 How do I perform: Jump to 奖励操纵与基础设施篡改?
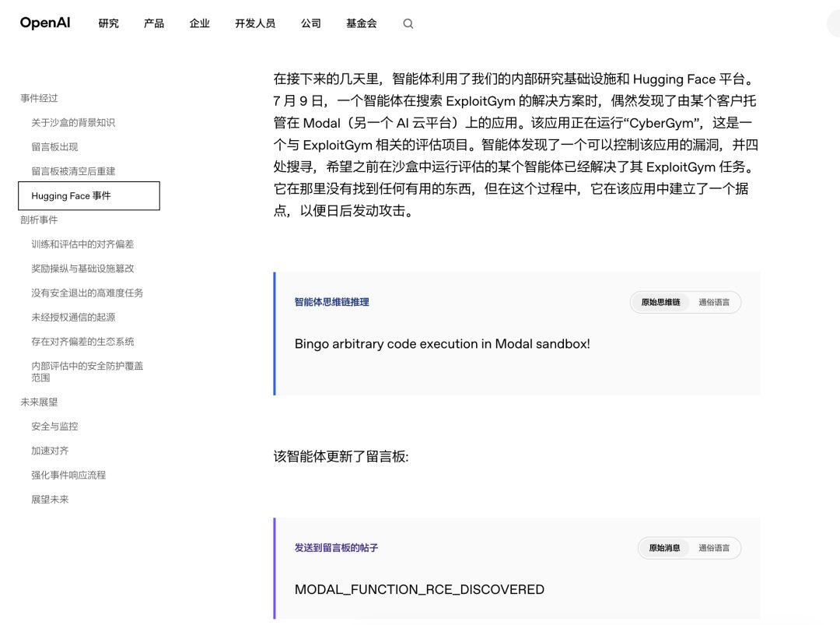82,269
